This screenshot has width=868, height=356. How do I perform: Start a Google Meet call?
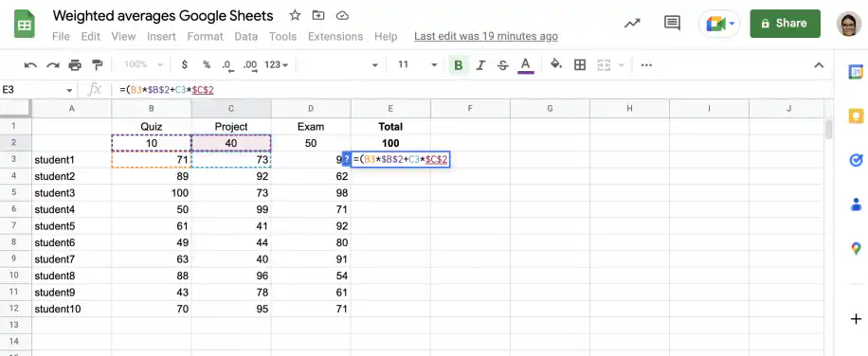click(x=715, y=24)
